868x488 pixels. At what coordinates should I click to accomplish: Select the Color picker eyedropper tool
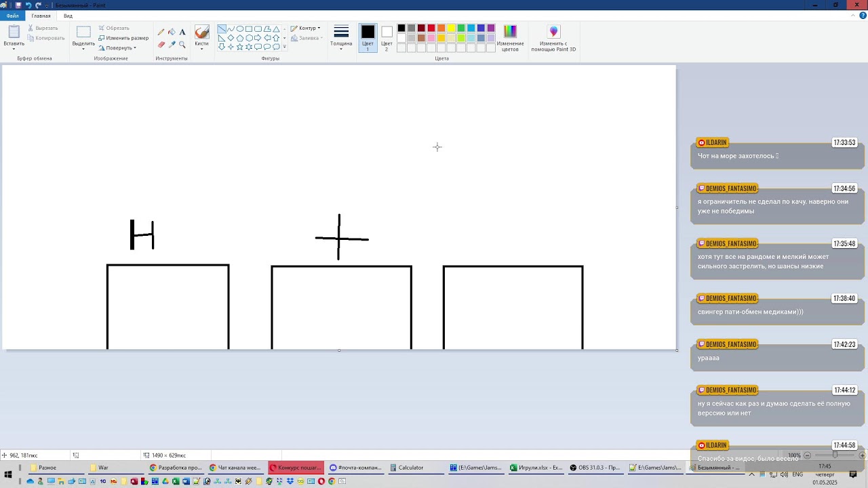(172, 44)
